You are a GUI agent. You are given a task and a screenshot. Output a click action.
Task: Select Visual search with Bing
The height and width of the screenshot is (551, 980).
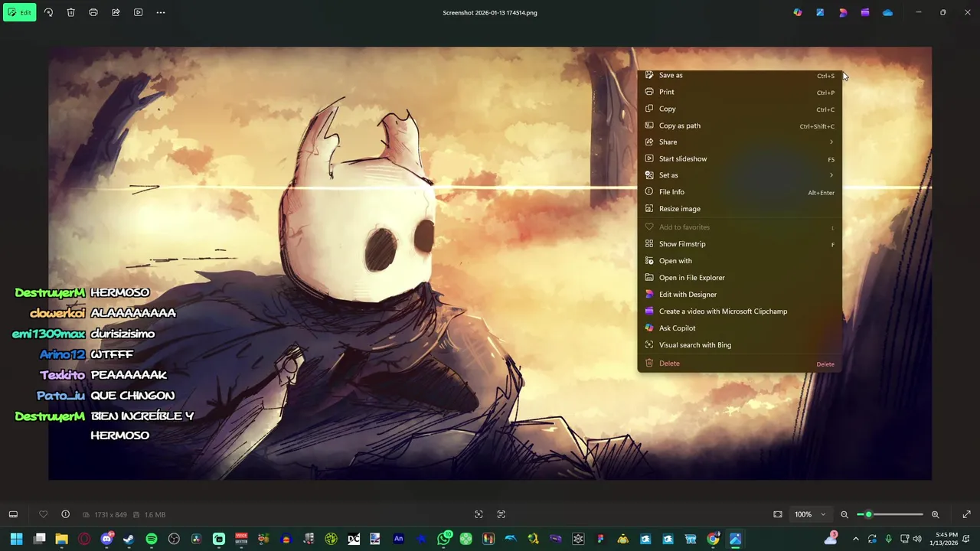point(740,345)
